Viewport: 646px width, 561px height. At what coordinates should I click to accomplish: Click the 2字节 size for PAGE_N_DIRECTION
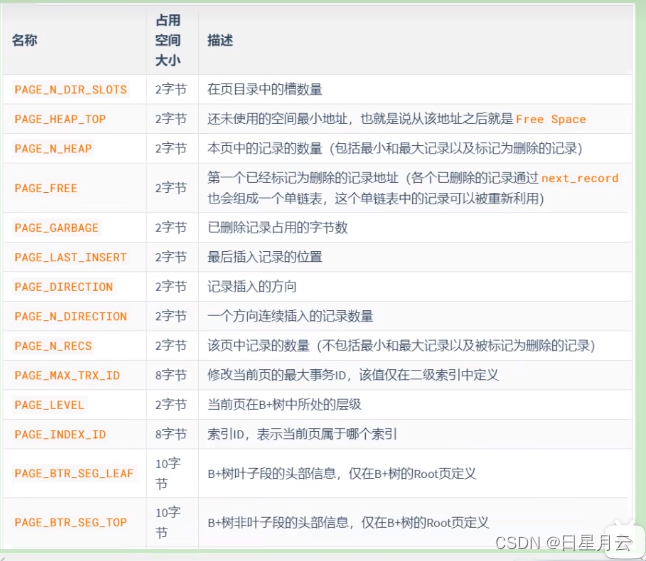(171, 316)
